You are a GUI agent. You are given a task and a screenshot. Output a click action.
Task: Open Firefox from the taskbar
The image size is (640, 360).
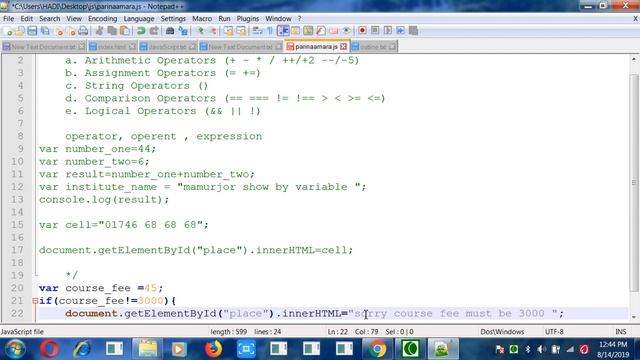click(213, 349)
